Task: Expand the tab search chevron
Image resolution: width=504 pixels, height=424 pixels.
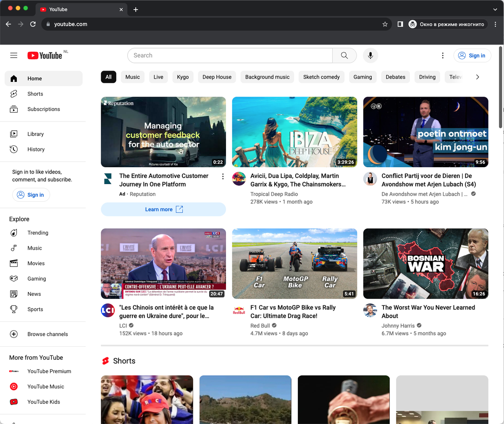Action: [495, 9]
